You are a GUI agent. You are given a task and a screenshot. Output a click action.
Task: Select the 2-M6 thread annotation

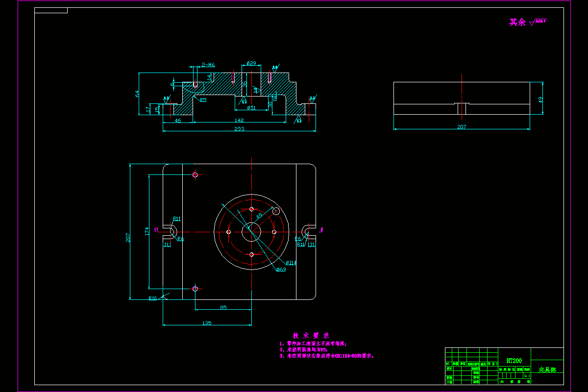209,65
